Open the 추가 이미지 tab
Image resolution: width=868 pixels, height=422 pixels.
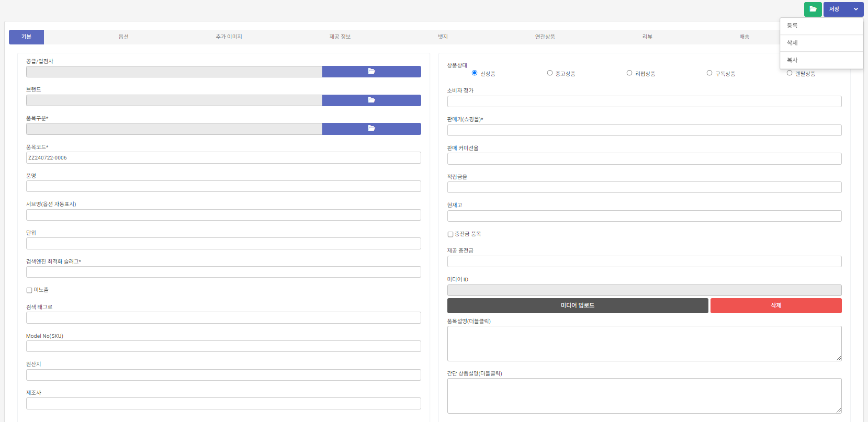pos(229,37)
